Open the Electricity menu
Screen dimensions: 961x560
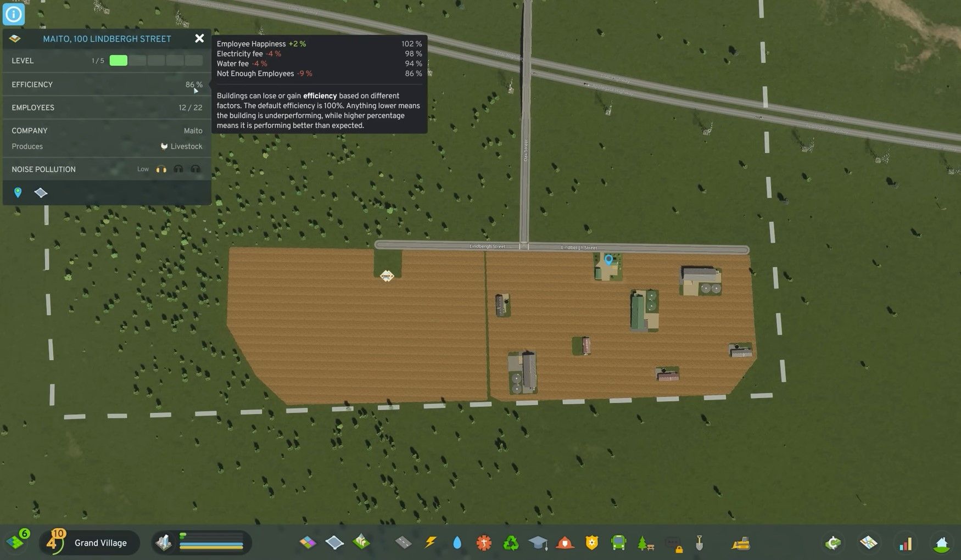[x=431, y=543]
